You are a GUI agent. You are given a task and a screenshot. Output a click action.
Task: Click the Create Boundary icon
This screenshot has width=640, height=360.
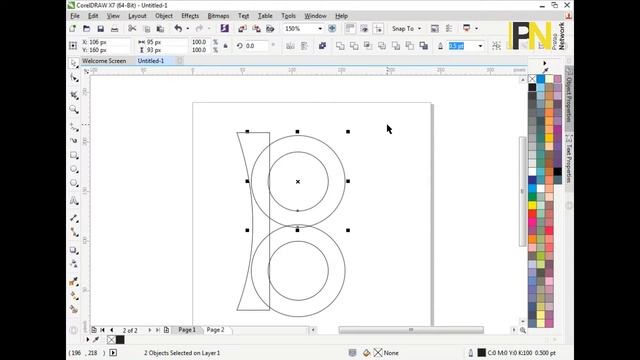point(424,46)
